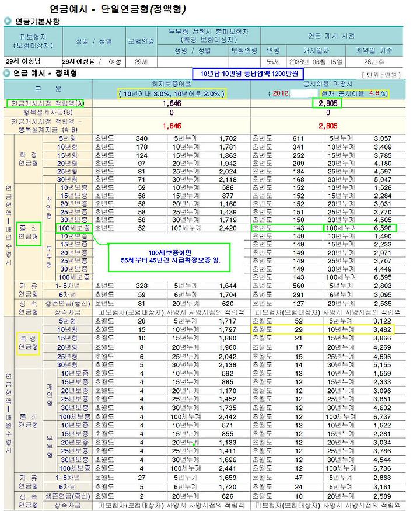Select the monthly 5년누계 value 1,717
Viewport: 420px width, 511px height.
point(228,321)
